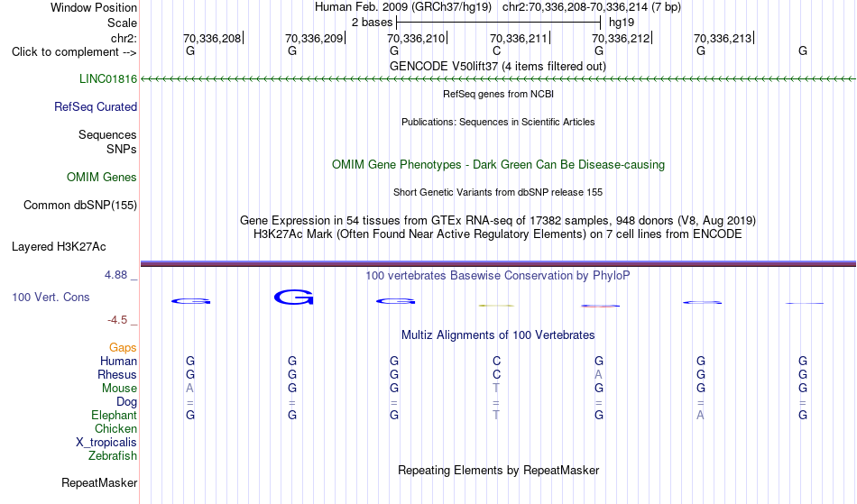Click the 'Human Feb. 2009 (GRCh37/hg19)' assembly text

[403, 7]
